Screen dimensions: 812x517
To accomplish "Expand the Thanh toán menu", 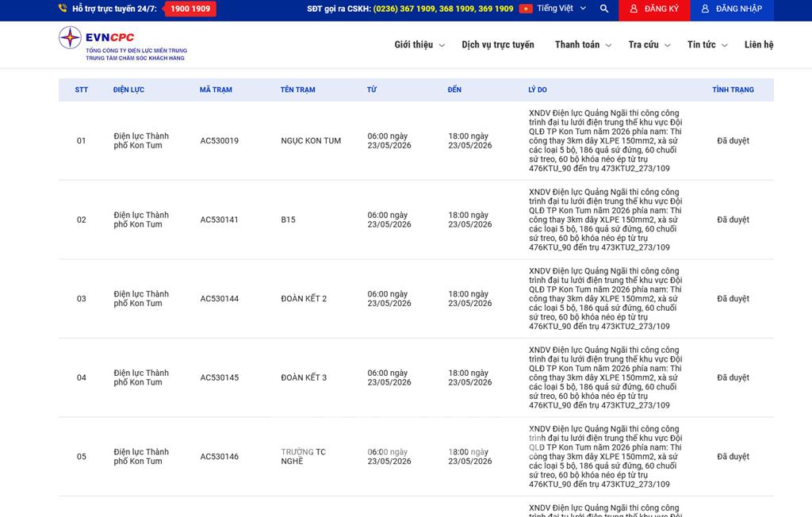I will (x=583, y=44).
